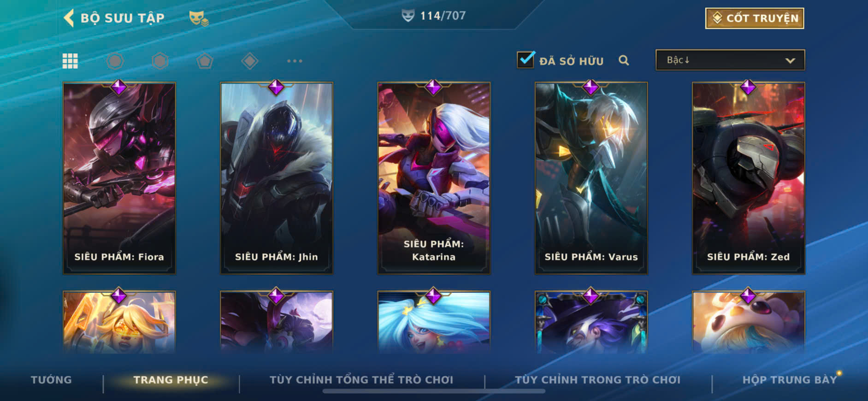Viewport: 868px width, 401px height.
Task: Go back using the arrow beside BỘ SƯU TẬP
Action: point(69,18)
